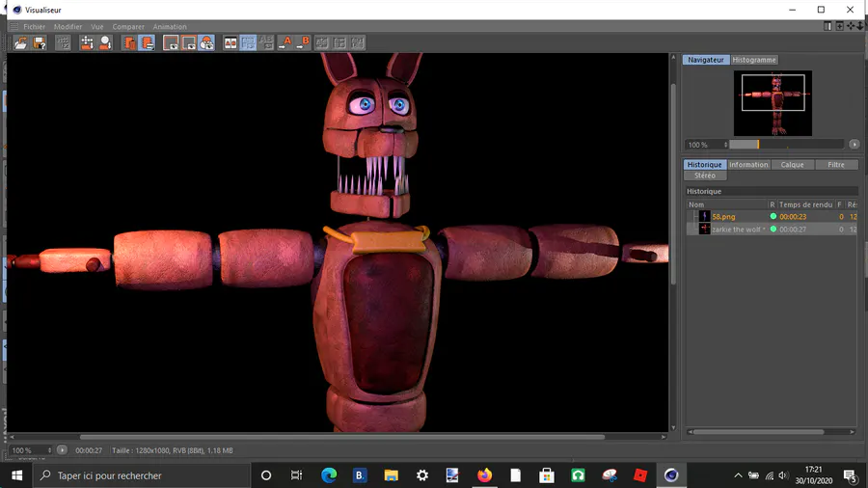The width and height of the screenshot is (868, 488).
Task: Open the volume control in system tray
Action: pyautogui.click(x=783, y=475)
